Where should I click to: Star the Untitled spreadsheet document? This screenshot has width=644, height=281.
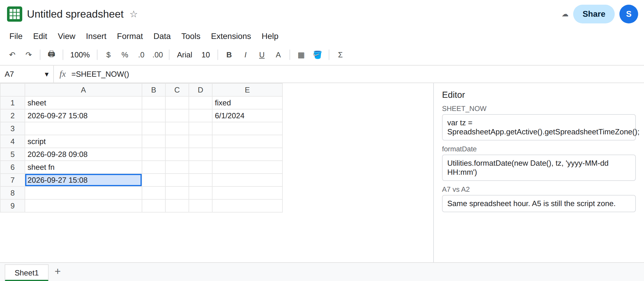point(133,14)
